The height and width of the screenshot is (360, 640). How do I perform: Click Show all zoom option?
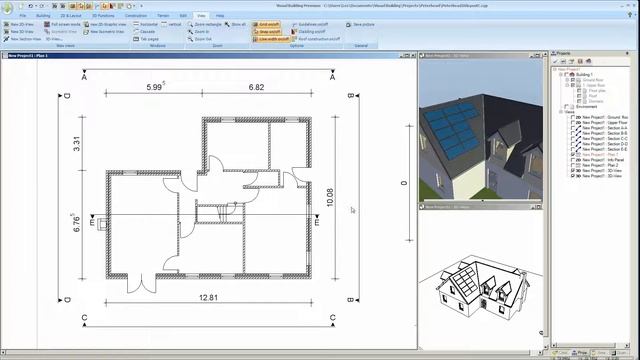tap(235, 24)
